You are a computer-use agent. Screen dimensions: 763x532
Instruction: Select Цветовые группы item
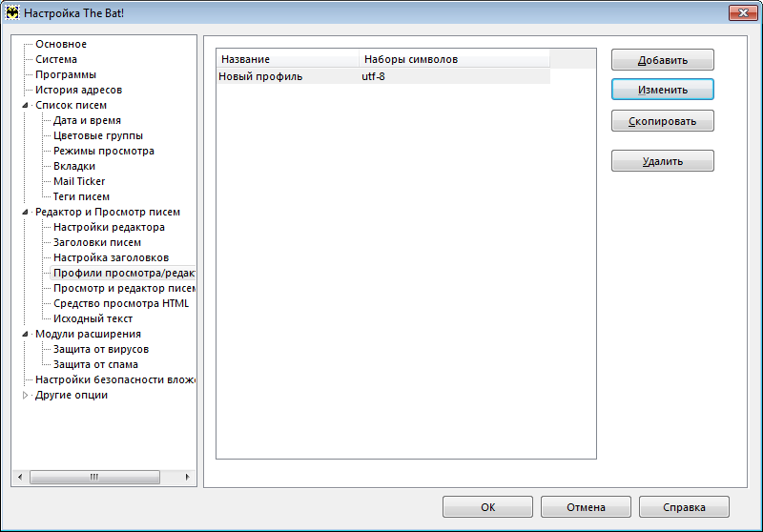coord(98,135)
